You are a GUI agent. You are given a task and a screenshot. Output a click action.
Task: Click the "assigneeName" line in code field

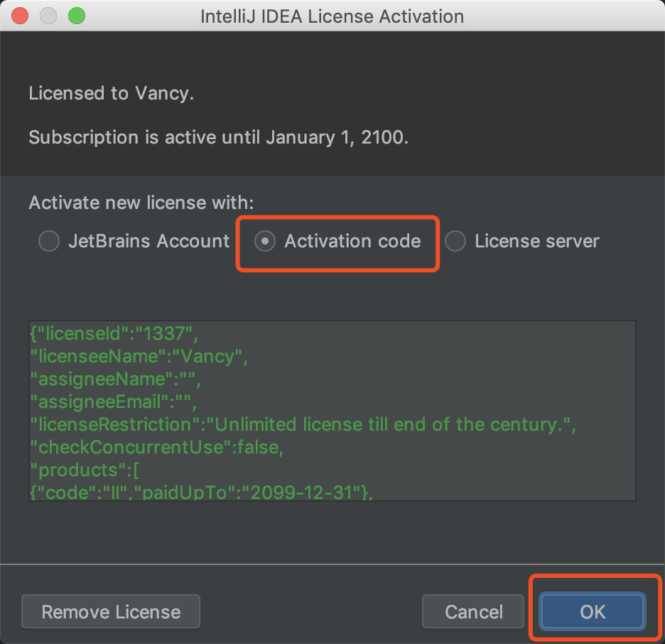tap(115, 379)
